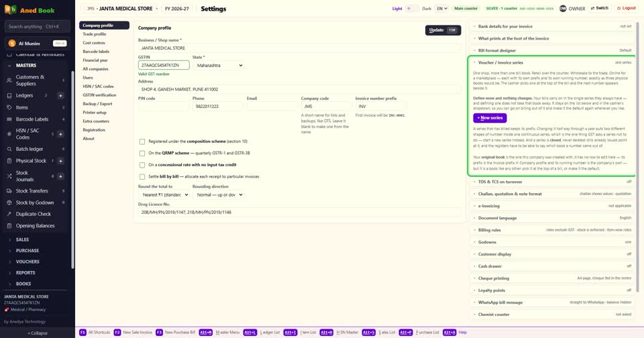Open Backup / Export settings tab

(x=105, y=104)
